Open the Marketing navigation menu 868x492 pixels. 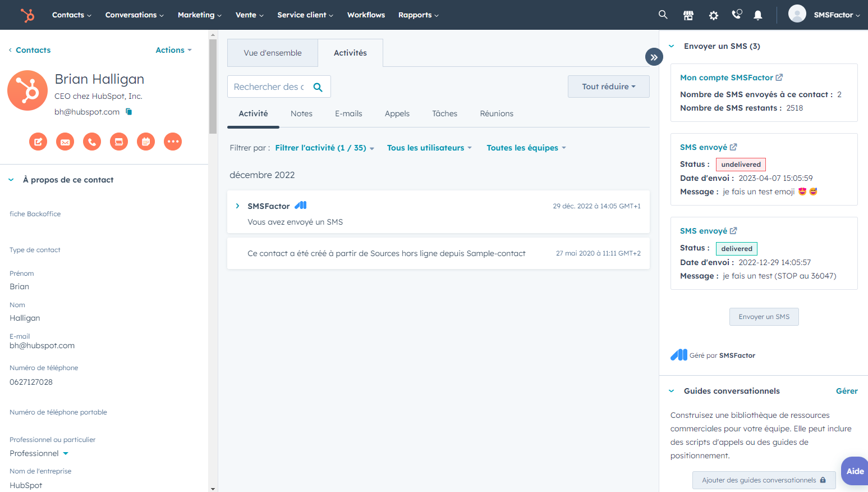[x=200, y=15]
